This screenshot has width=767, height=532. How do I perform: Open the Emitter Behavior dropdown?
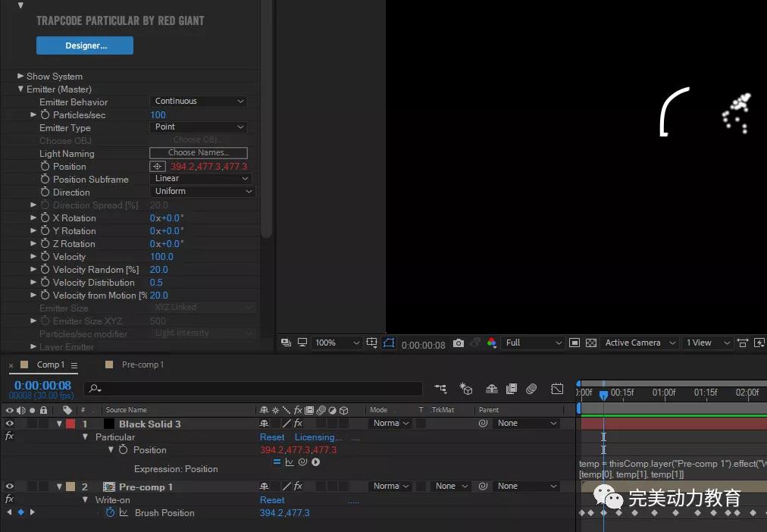(x=199, y=102)
